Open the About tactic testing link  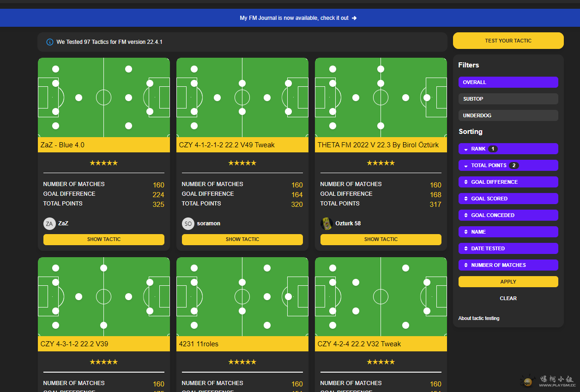click(x=478, y=318)
